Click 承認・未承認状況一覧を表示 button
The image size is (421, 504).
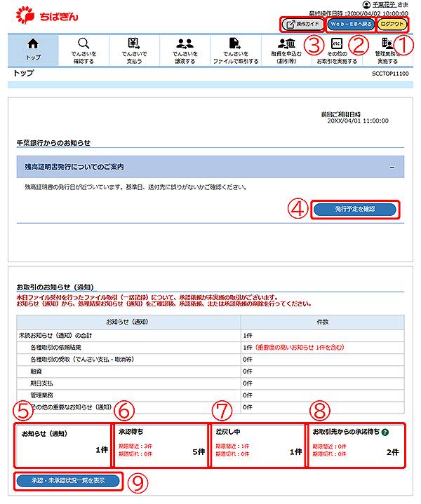tap(69, 481)
